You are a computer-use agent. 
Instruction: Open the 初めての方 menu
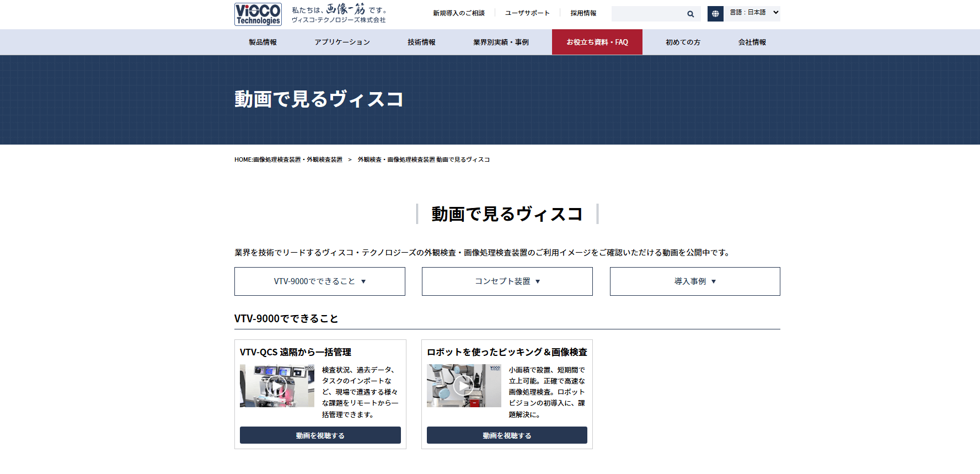point(683,42)
